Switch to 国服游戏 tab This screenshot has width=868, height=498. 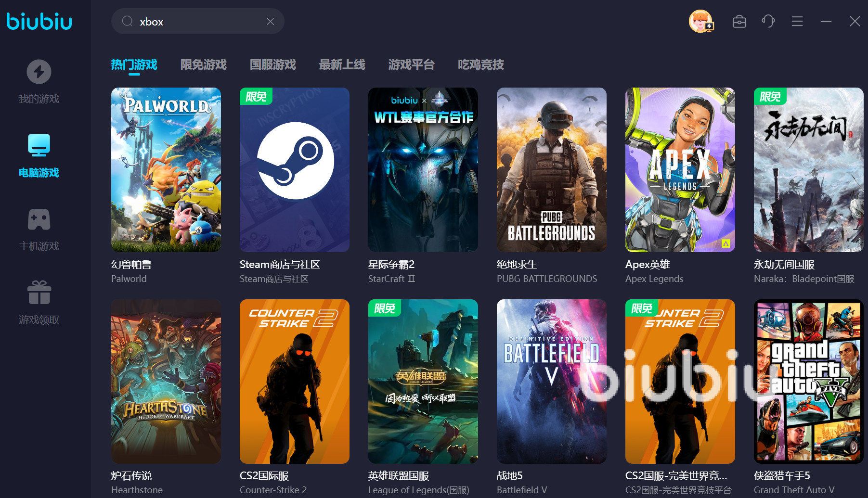point(273,64)
